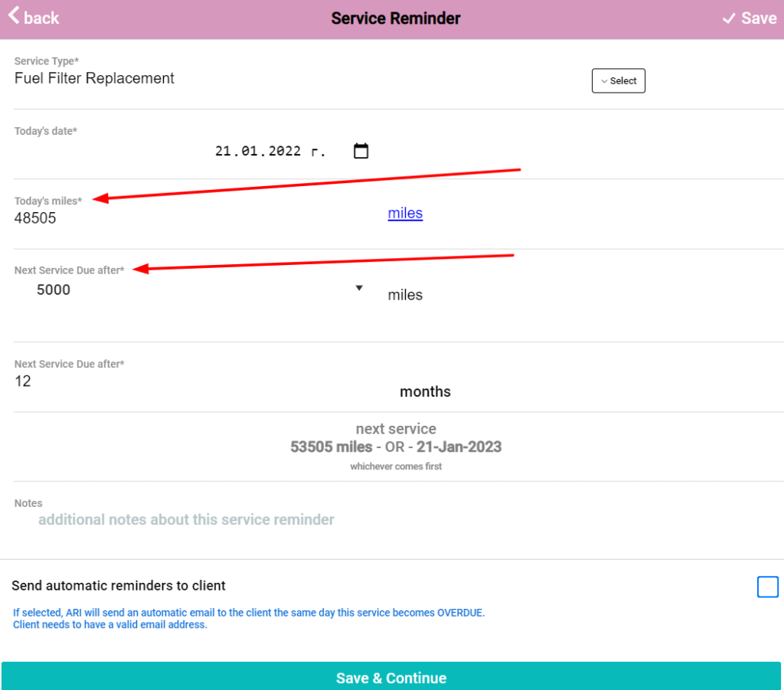
Task: Click the Service Reminder header title
Action: [x=395, y=18]
